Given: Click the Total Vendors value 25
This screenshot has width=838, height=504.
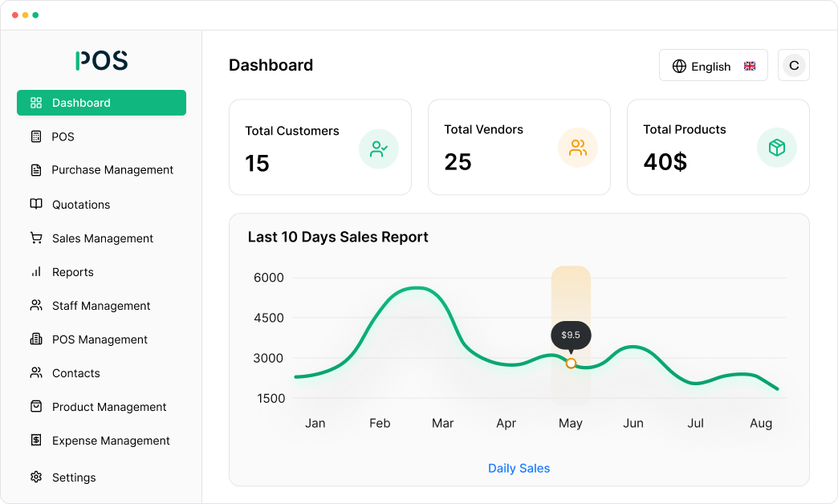Looking at the screenshot, I should [x=458, y=162].
